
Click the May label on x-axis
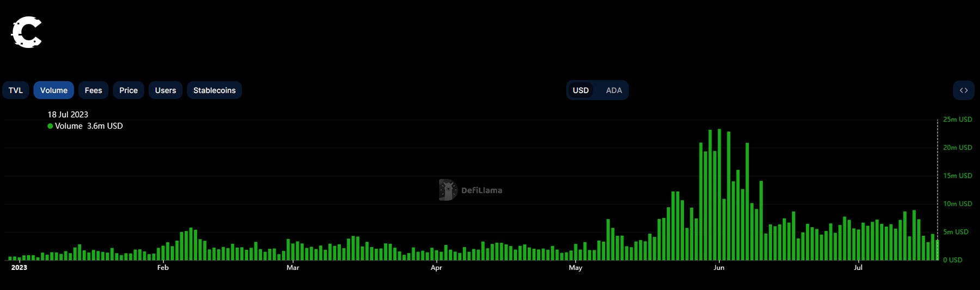tap(575, 268)
